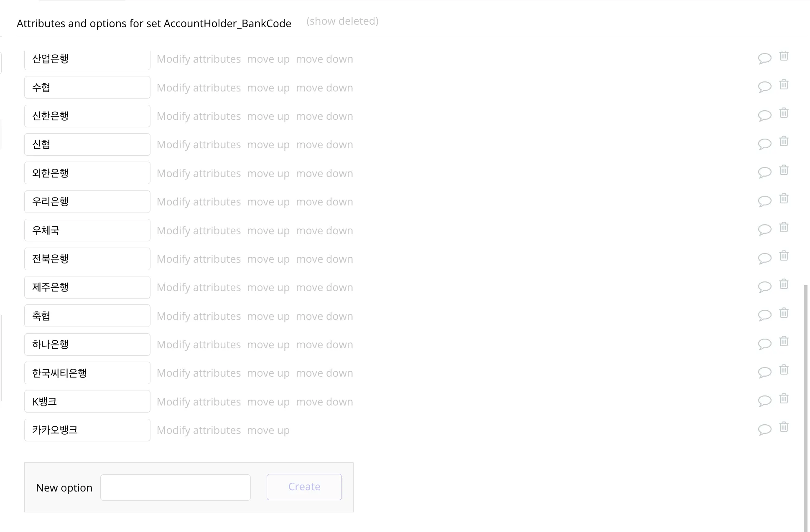The image size is (810, 532).
Task: Click comment icon beside 외환은행
Action: [x=764, y=172]
